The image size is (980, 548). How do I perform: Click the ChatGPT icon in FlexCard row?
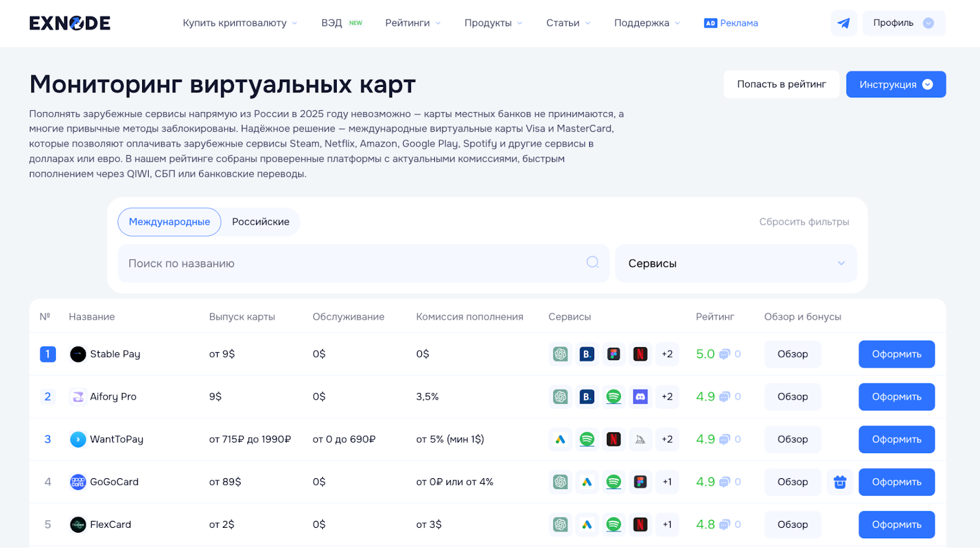[x=560, y=525]
